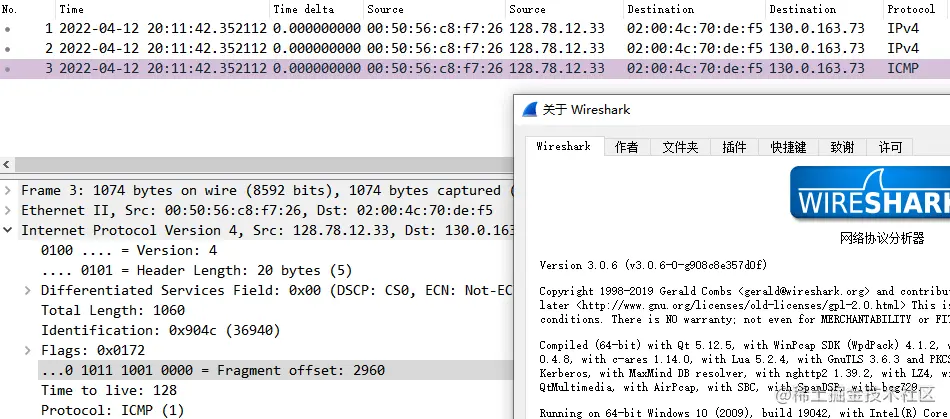The height and width of the screenshot is (419, 950).
Task: Click IPv4 protocol cell in row 1
Action: (903, 28)
